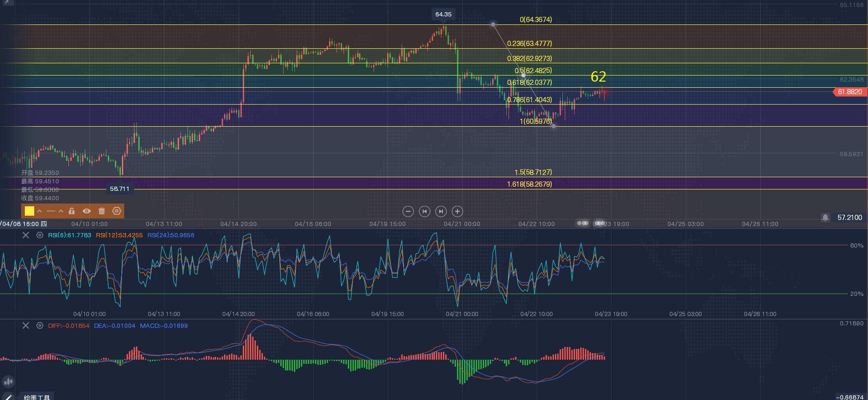Toggle the lock on the Fibonacci drawing
Viewport: 868px width, 400px height.
pyautogui.click(x=72, y=211)
